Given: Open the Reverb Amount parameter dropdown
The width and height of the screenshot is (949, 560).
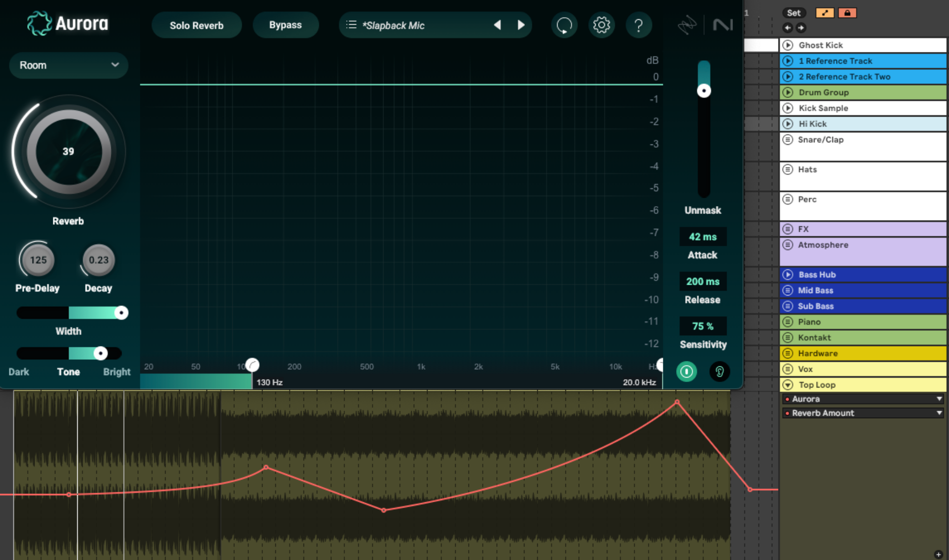Looking at the screenshot, I should (x=863, y=413).
